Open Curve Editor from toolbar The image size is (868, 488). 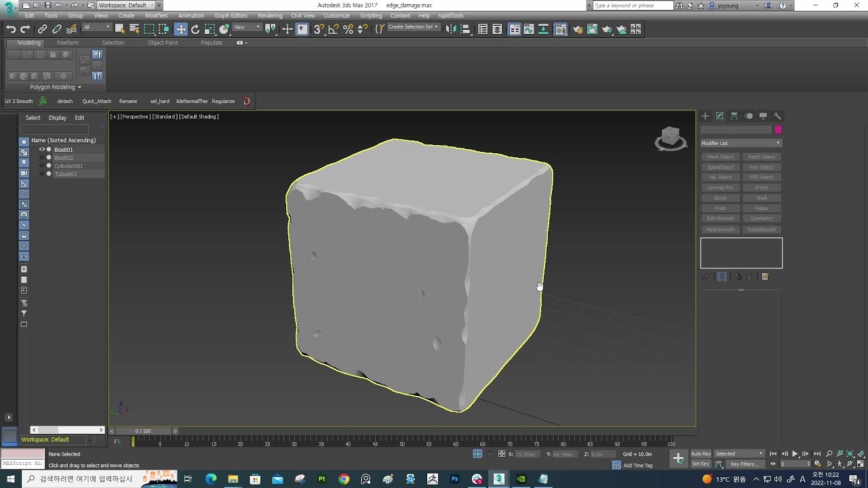529,29
